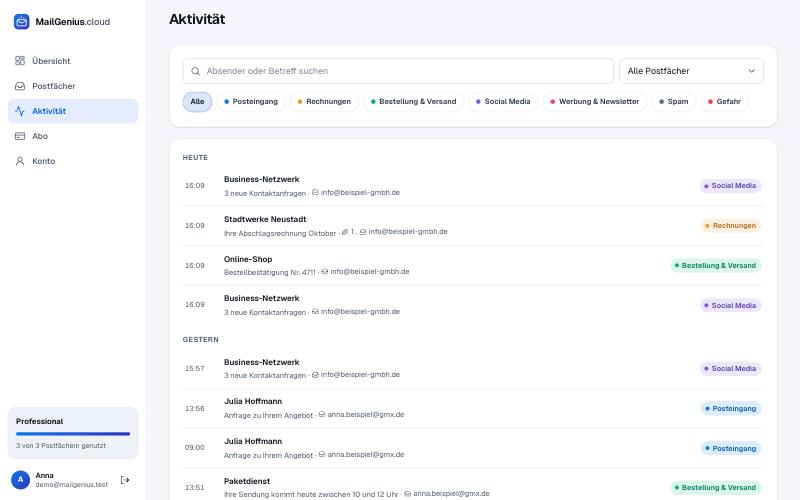Screen dimensions: 800x500
Task: Click the logout icon next to Anna
Action: pyautogui.click(x=124, y=480)
